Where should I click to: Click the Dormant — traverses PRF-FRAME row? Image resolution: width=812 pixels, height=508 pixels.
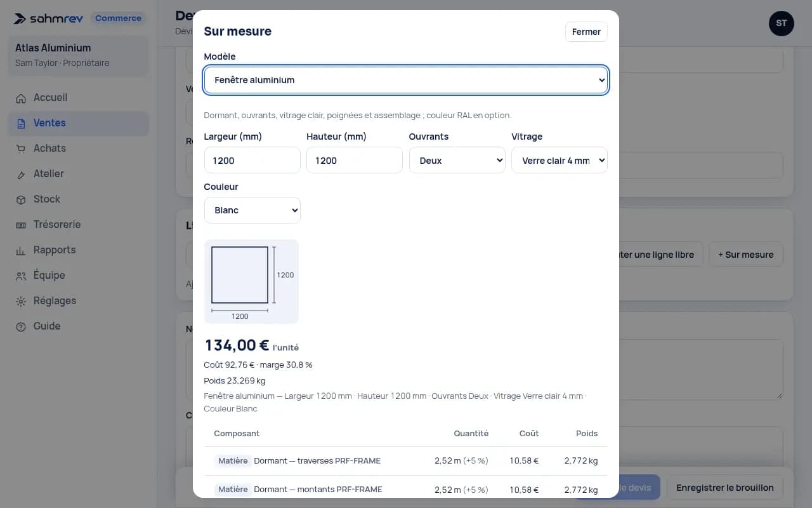pos(406,461)
